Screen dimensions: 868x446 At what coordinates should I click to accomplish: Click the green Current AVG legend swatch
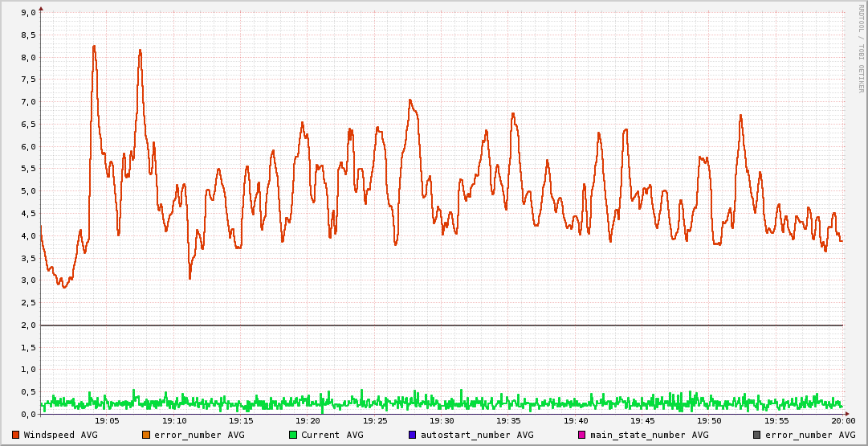pos(293,435)
